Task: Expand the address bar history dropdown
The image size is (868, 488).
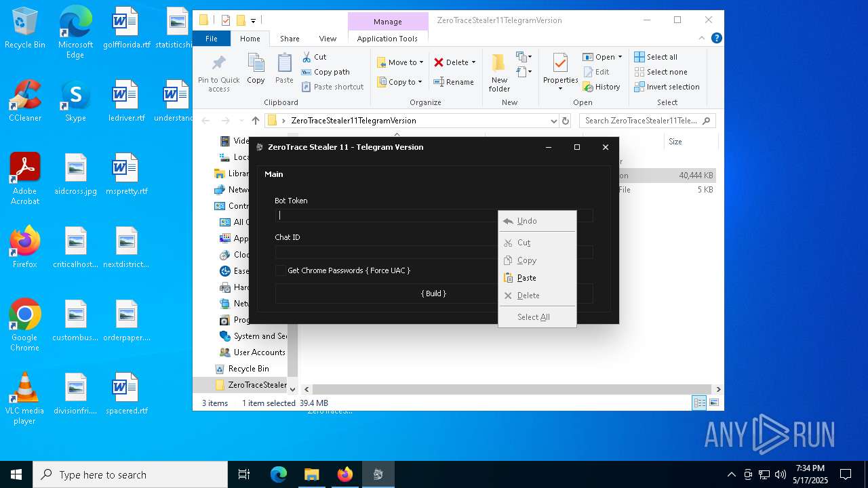Action: pyautogui.click(x=553, y=121)
